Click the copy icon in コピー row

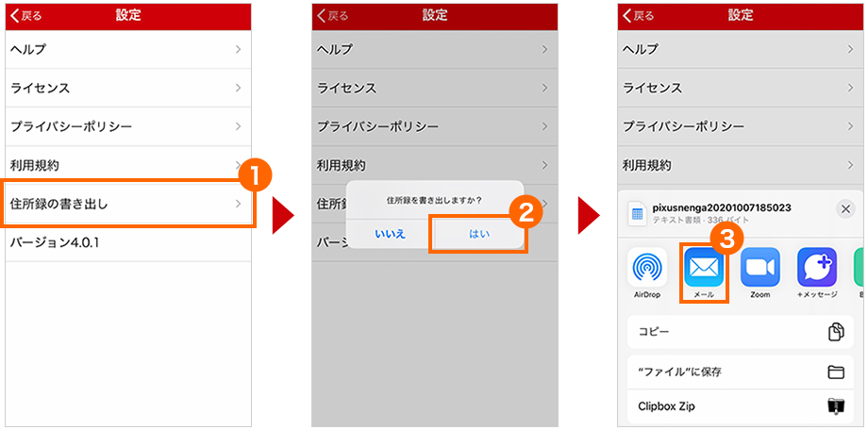835,332
